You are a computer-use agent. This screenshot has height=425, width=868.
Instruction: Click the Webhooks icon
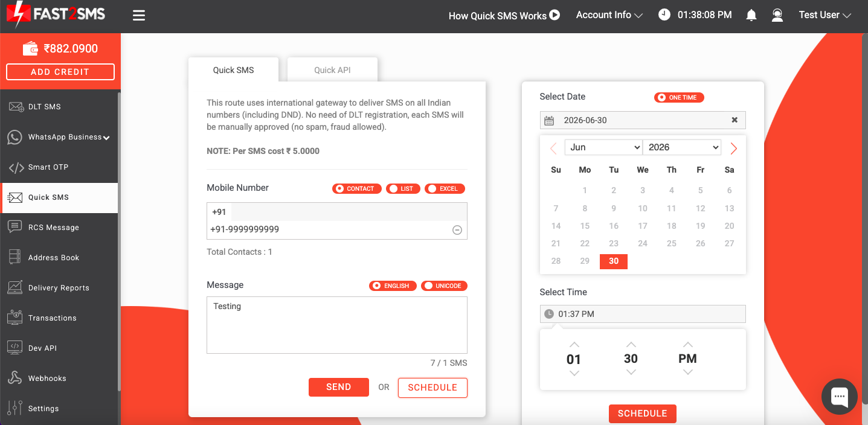15,378
